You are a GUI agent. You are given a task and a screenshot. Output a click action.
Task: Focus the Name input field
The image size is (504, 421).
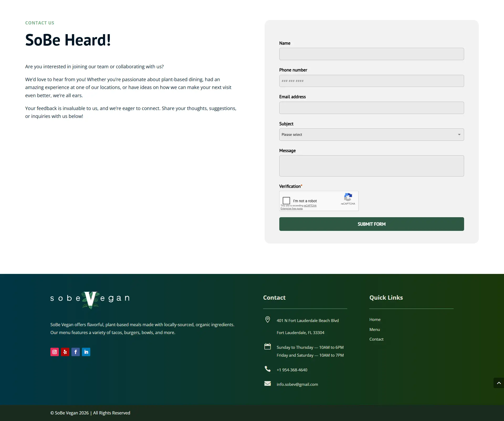(x=371, y=54)
